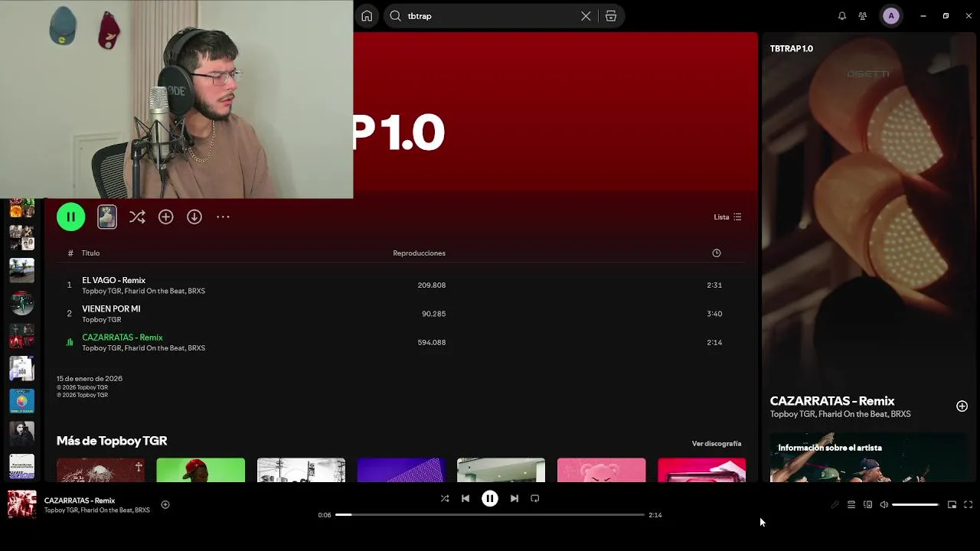
Task: Open Ver discografía link
Action: (717, 444)
